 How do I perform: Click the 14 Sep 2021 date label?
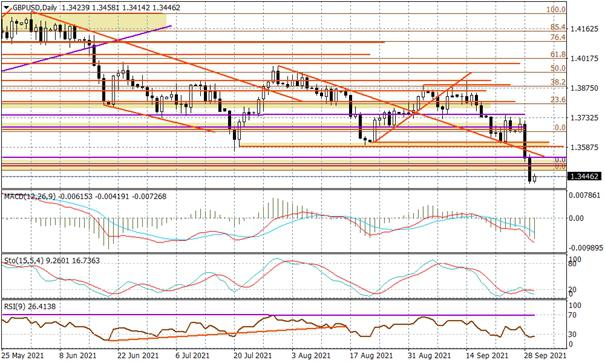pyautogui.click(x=487, y=355)
